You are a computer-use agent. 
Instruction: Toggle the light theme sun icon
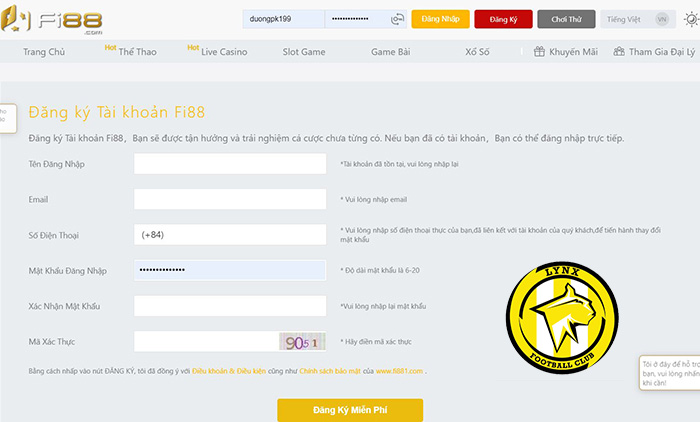pyautogui.click(x=692, y=20)
